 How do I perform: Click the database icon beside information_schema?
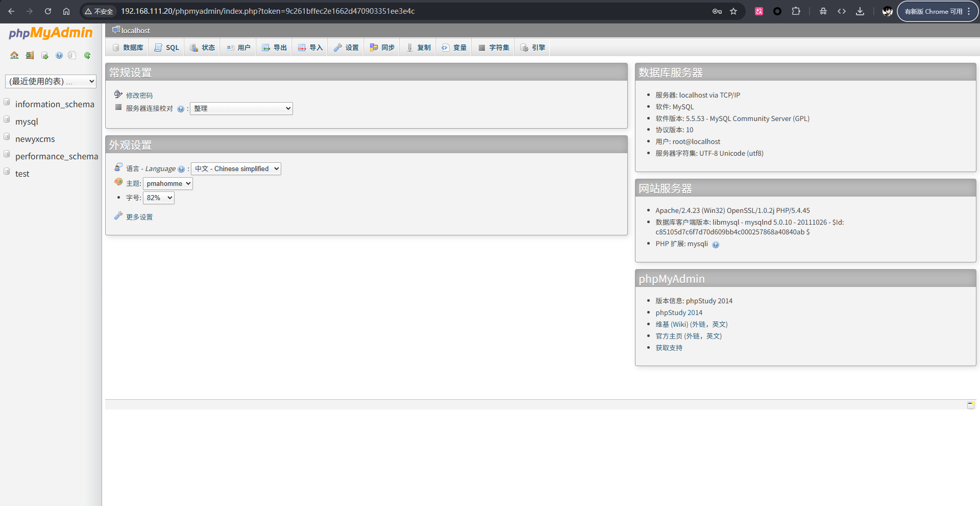point(7,102)
